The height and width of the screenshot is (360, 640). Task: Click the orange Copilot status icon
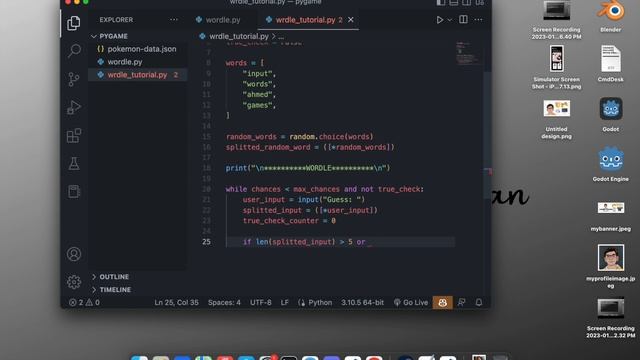(x=442, y=302)
